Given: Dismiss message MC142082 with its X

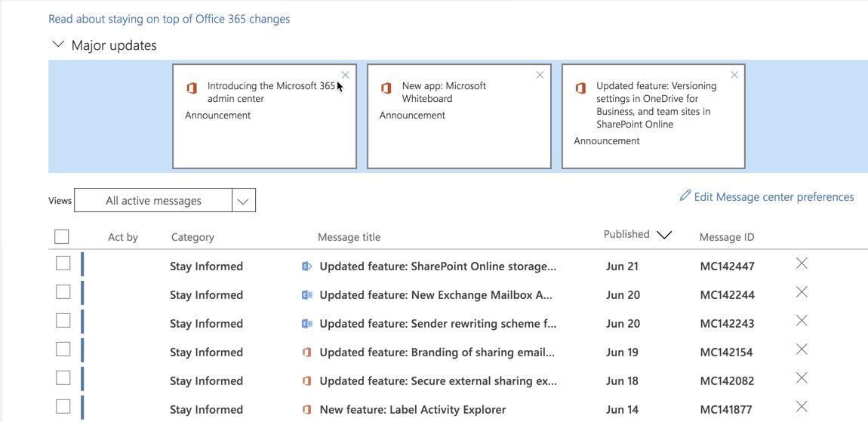Looking at the screenshot, I should [801, 378].
